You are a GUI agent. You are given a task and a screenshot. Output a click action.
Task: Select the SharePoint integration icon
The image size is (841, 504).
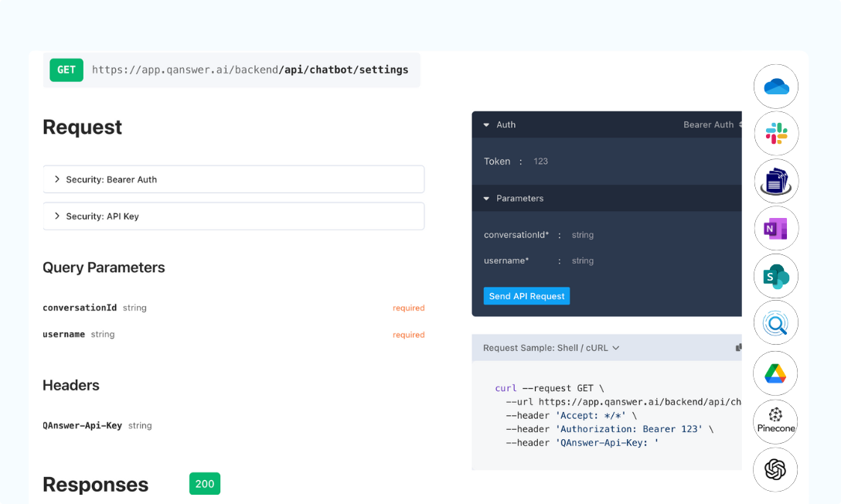click(775, 276)
